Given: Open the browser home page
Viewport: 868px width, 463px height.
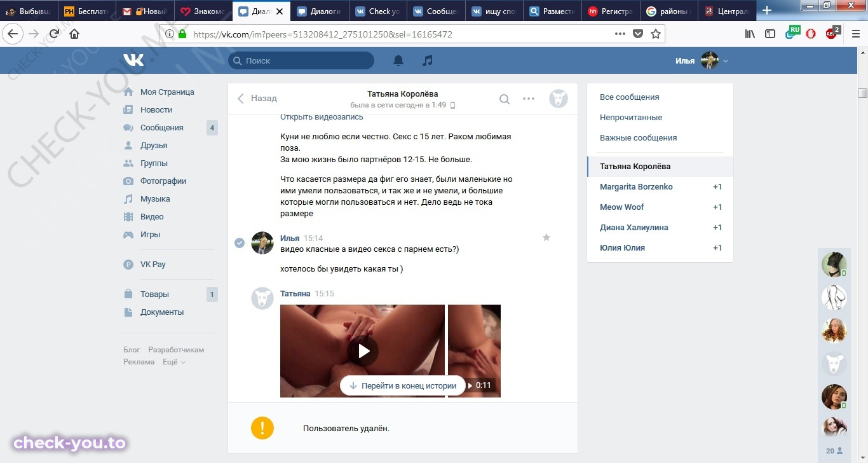Looking at the screenshot, I should pos(74,34).
